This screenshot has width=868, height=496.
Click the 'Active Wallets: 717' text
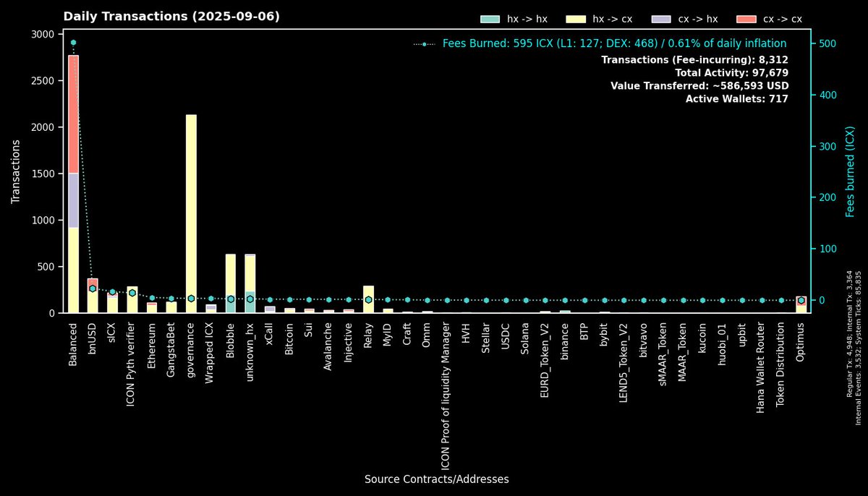tap(736, 99)
